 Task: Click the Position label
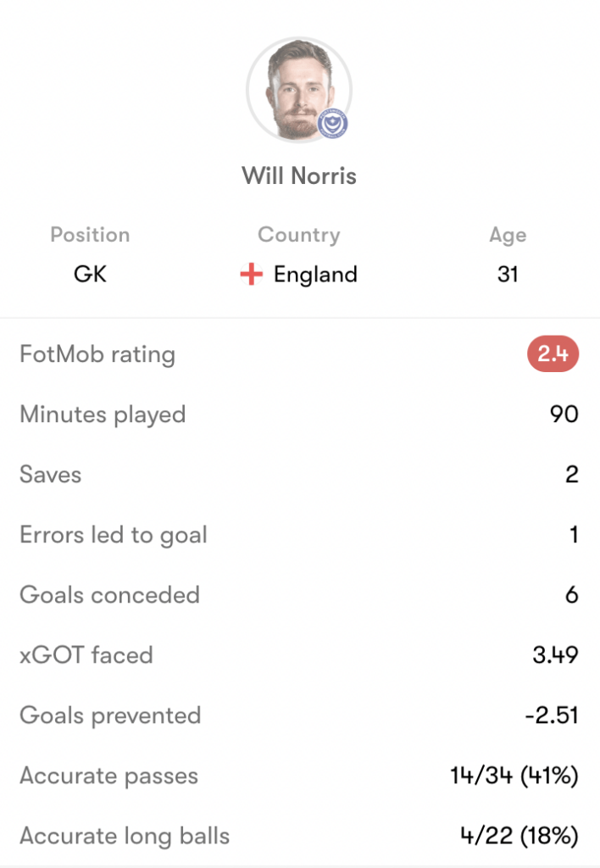pyautogui.click(x=90, y=235)
